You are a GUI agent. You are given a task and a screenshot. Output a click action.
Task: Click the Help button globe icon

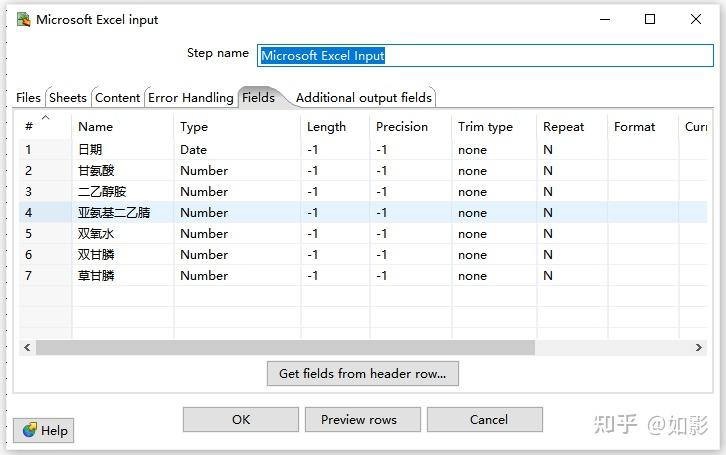tap(30, 430)
